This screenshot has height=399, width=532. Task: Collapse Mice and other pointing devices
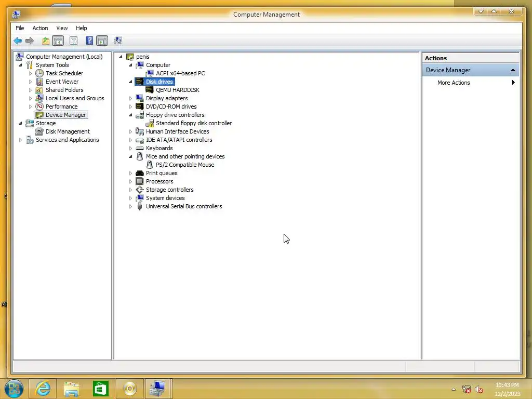(x=130, y=156)
